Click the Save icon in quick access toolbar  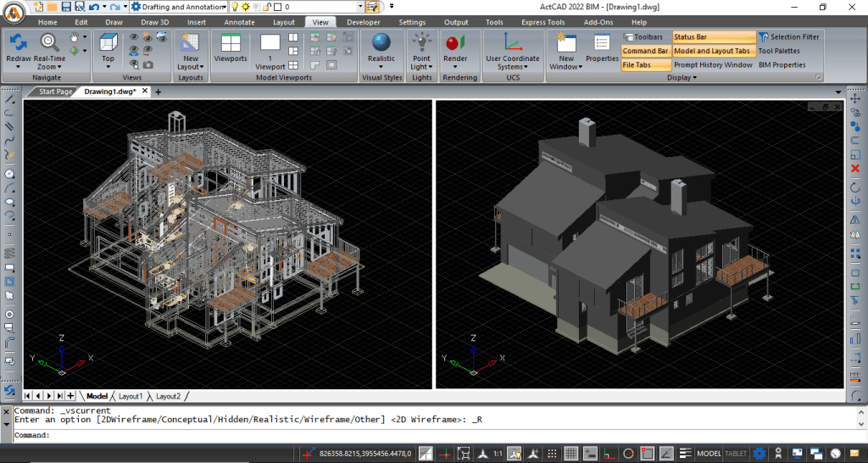[65, 7]
